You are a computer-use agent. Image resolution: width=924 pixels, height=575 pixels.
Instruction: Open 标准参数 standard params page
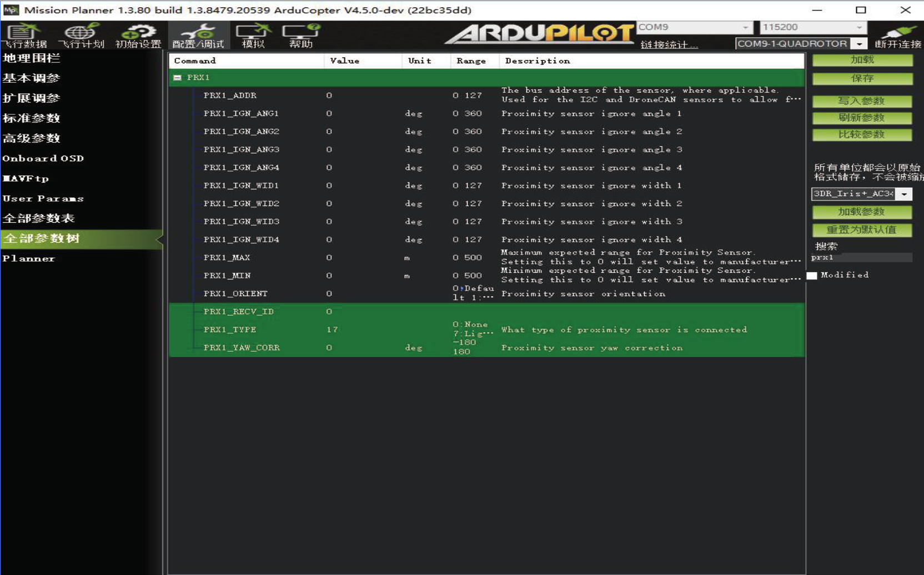tap(32, 118)
